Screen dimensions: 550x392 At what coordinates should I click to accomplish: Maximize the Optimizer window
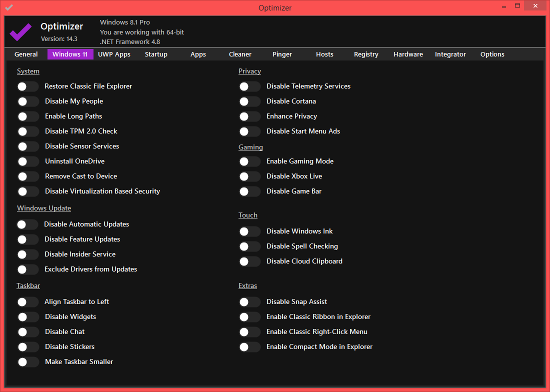pos(518,6)
